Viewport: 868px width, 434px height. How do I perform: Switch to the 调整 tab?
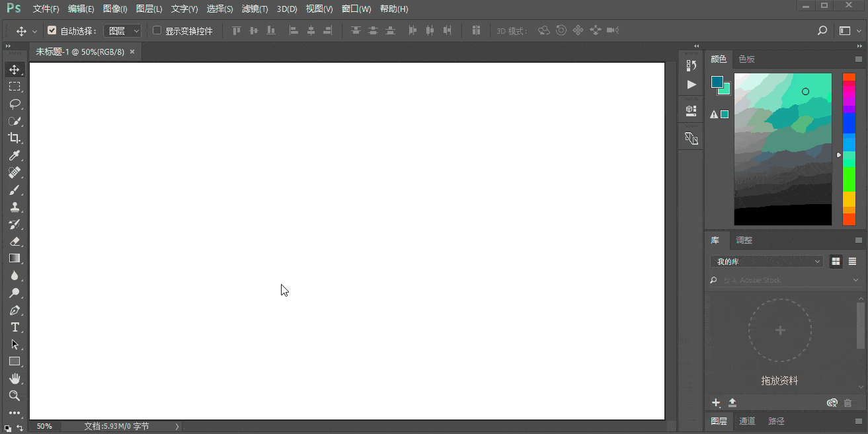[x=744, y=240]
